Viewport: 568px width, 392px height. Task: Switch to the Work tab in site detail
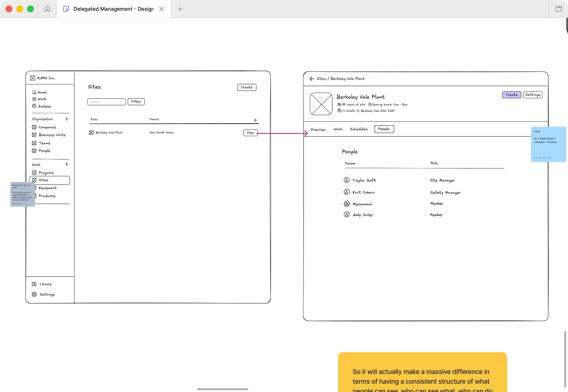(338, 129)
